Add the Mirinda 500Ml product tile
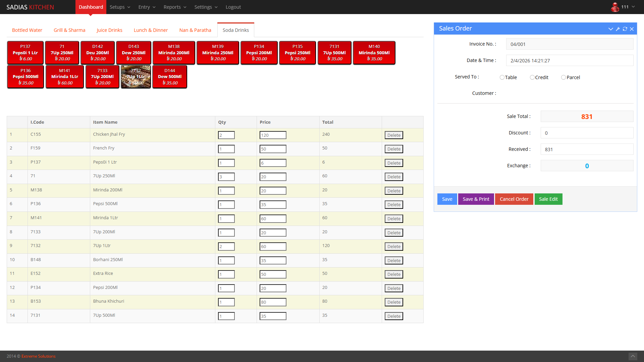The height and width of the screenshot is (362, 644). (374, 53)
